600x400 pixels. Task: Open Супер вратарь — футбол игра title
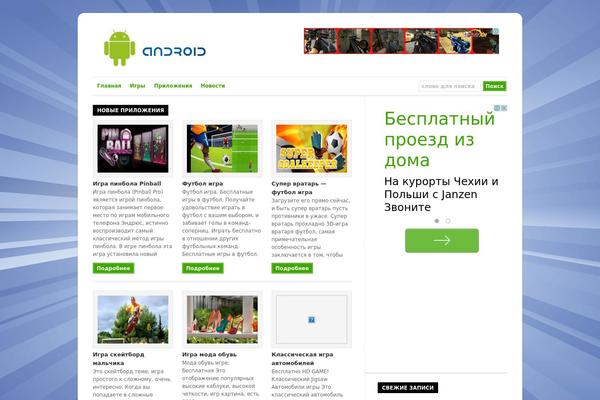[x=299, y=188]
